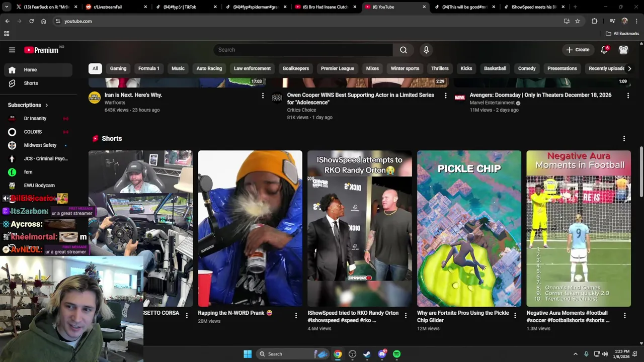Viewport: 644px width, 362px height.
Task: Select the Winter sports chip
Action: point(405,68)
